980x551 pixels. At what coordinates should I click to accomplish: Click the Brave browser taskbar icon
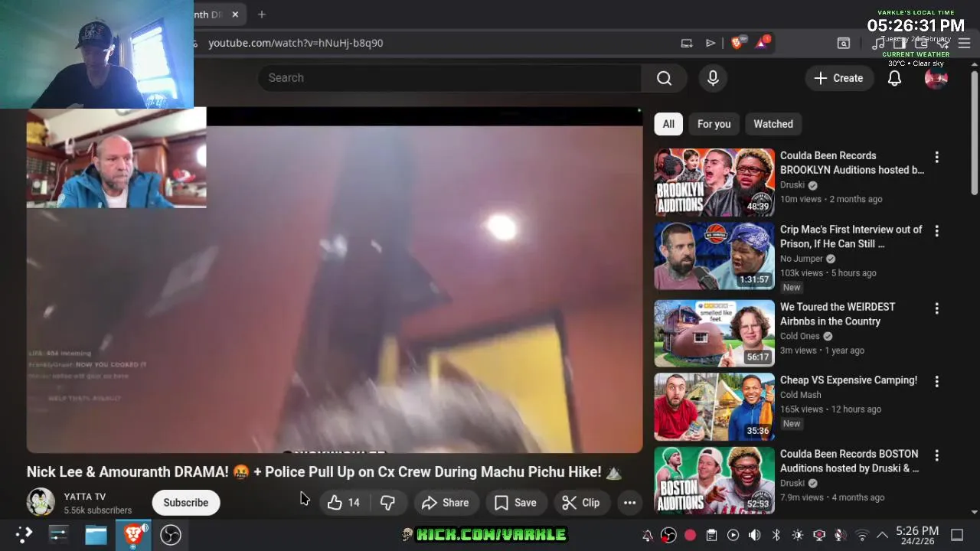133,534
